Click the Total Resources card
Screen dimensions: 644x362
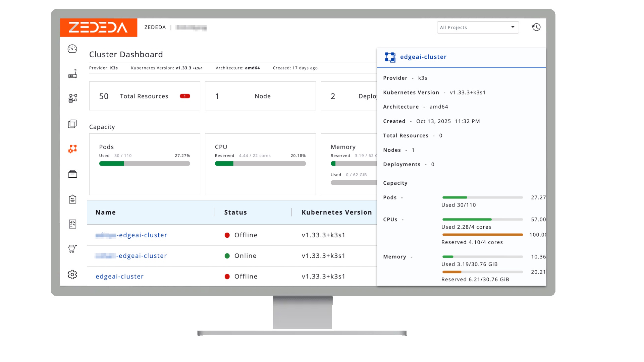[x=145, y=96]
